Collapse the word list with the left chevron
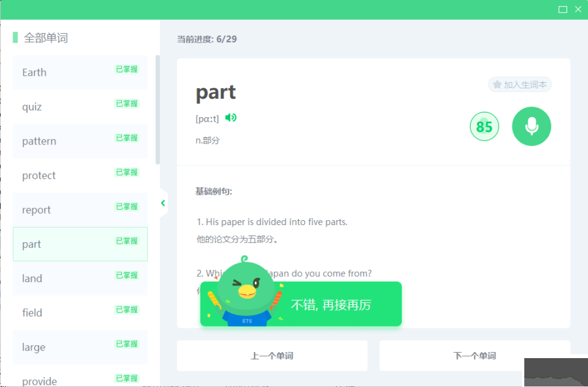 click(x=163, y=202)
